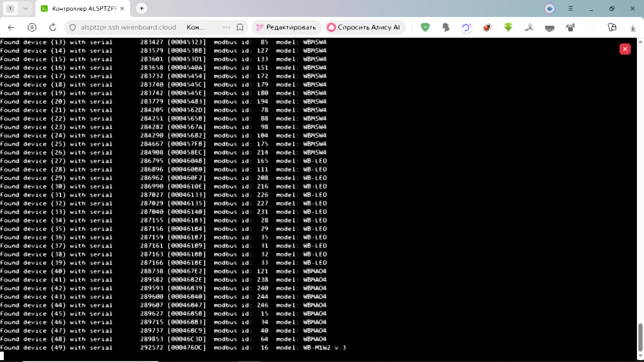Click hex value [0004685B] of device 45

[x=187, y=313]
